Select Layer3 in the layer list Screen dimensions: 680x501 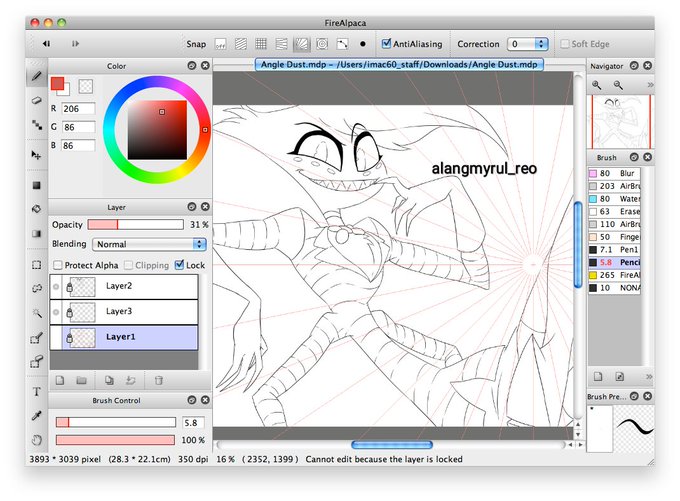124,311
